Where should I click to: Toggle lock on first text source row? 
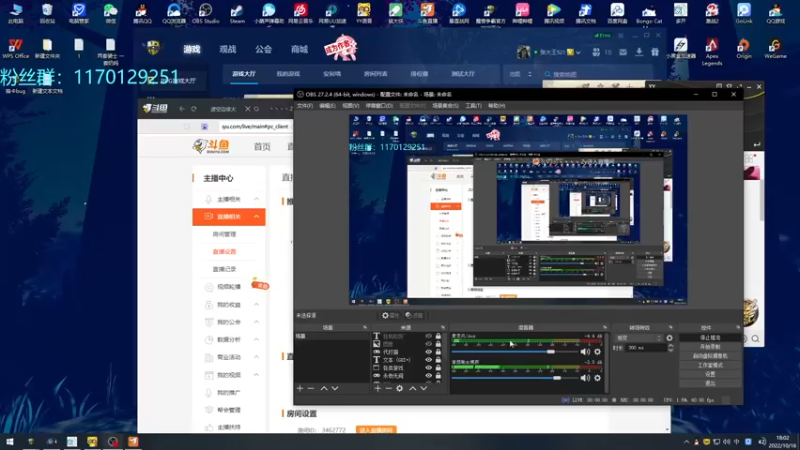click(x=438, y=336)
